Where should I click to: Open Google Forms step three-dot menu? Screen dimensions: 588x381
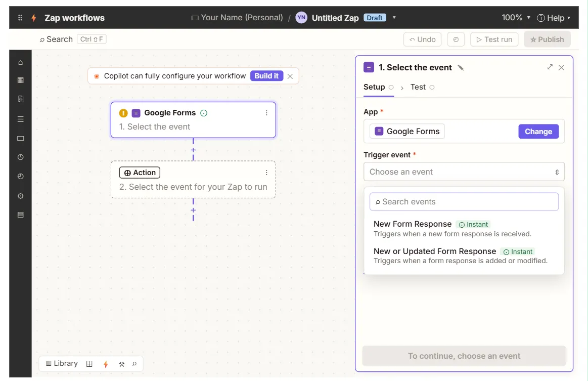pos(266,113)
